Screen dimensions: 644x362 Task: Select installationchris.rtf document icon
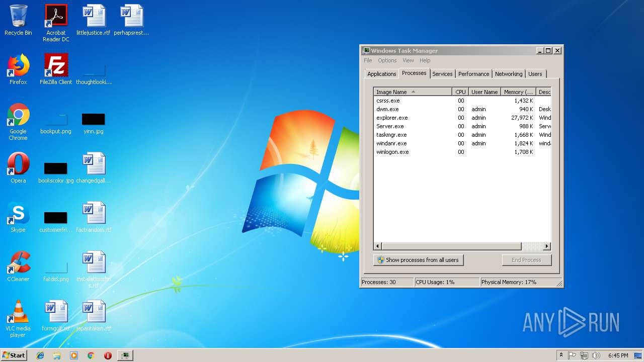pyautogui.click(x=94, y=269)
